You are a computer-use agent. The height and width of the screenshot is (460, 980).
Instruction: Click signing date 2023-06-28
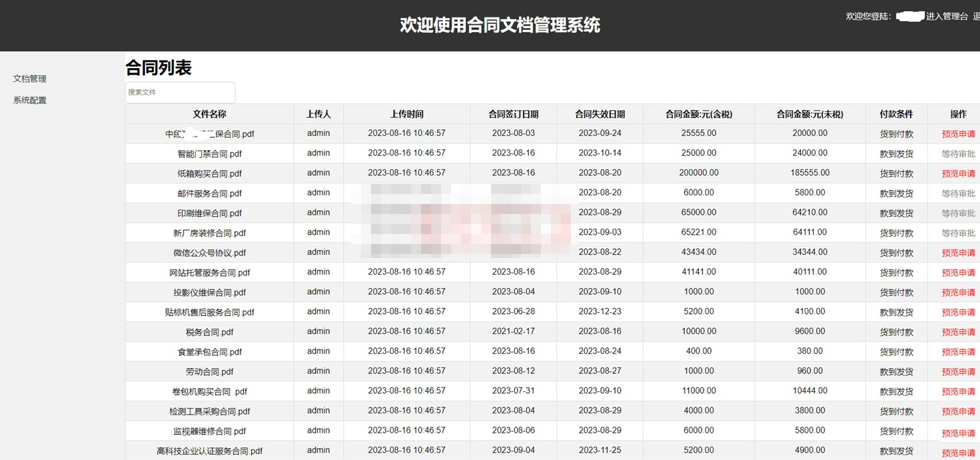513,311
